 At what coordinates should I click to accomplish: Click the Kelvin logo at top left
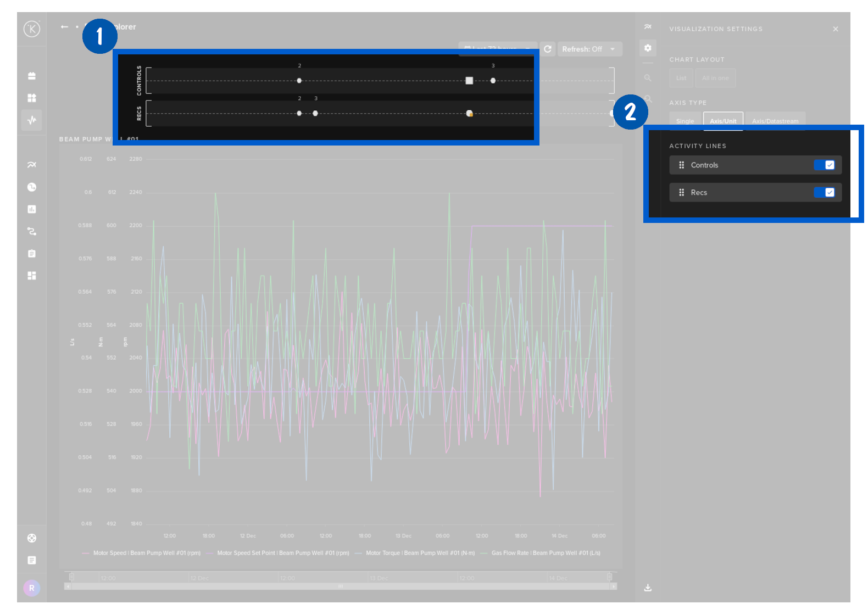tap(32, 29)
